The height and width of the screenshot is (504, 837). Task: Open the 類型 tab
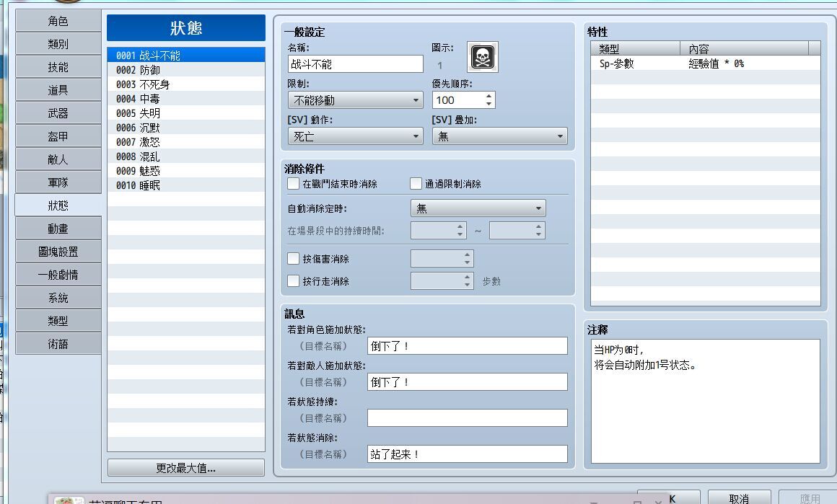58,321
